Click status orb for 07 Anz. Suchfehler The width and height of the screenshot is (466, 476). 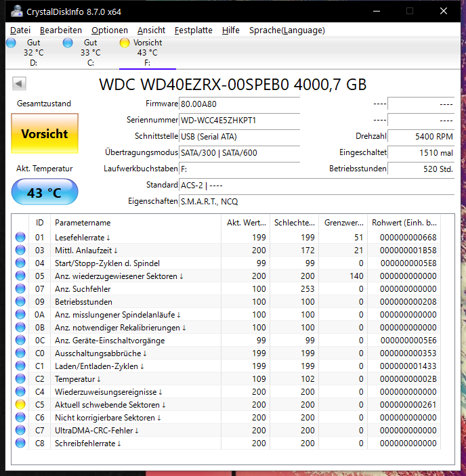point(20,288)
